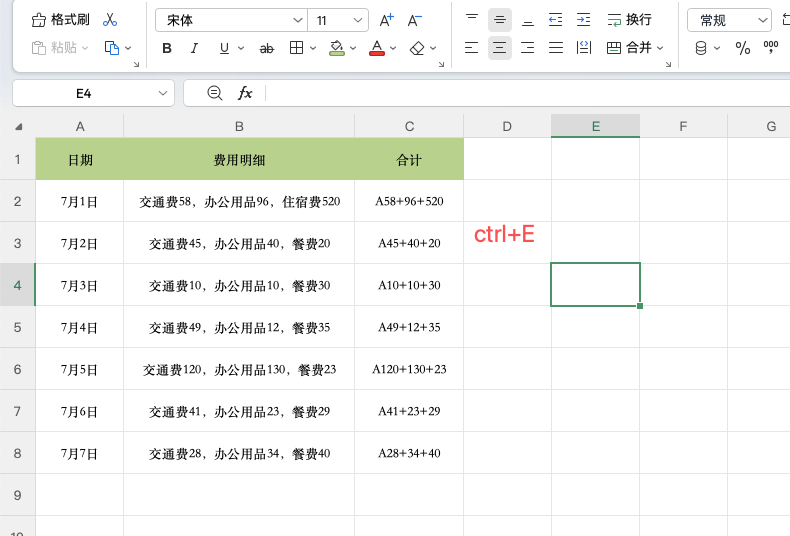Select column E header
Screen dimensions: 790x536
coord(596,126)
